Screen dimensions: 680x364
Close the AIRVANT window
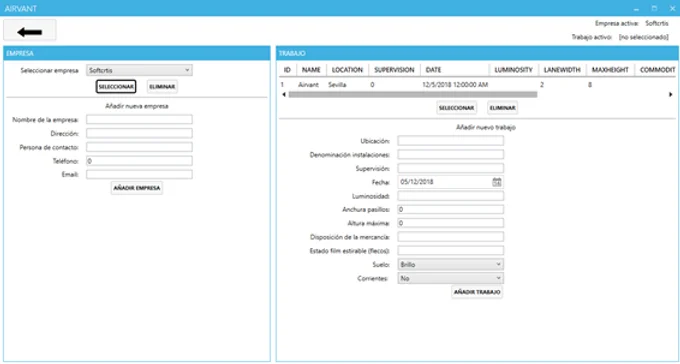(x=673, y=9)
